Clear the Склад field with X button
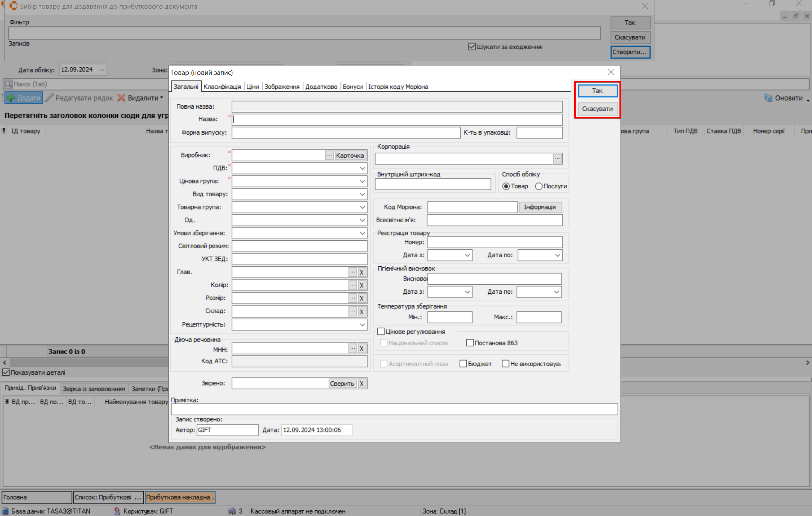 (361, 311)
